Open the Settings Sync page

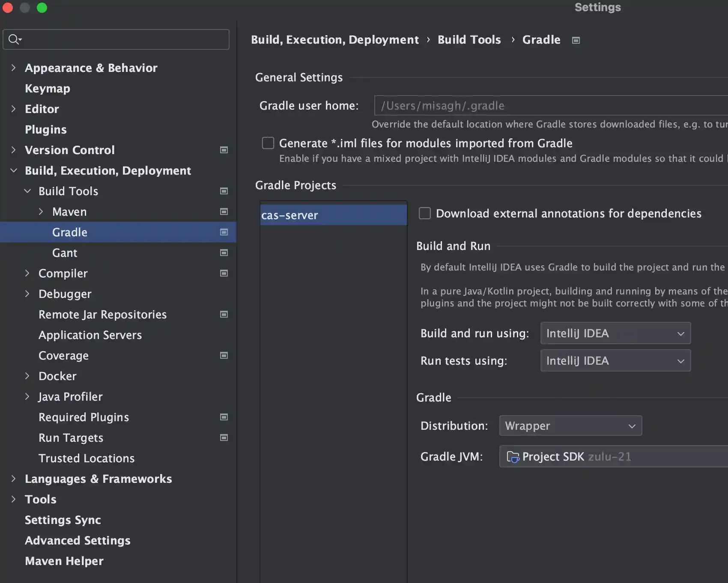[x=63, y=520]
